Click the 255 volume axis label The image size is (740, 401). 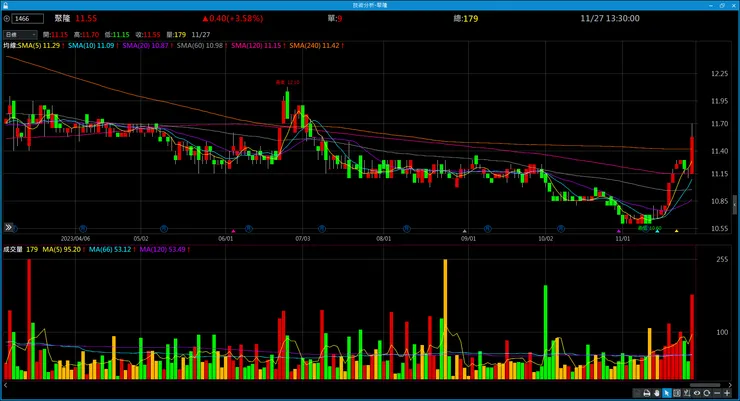722,259
